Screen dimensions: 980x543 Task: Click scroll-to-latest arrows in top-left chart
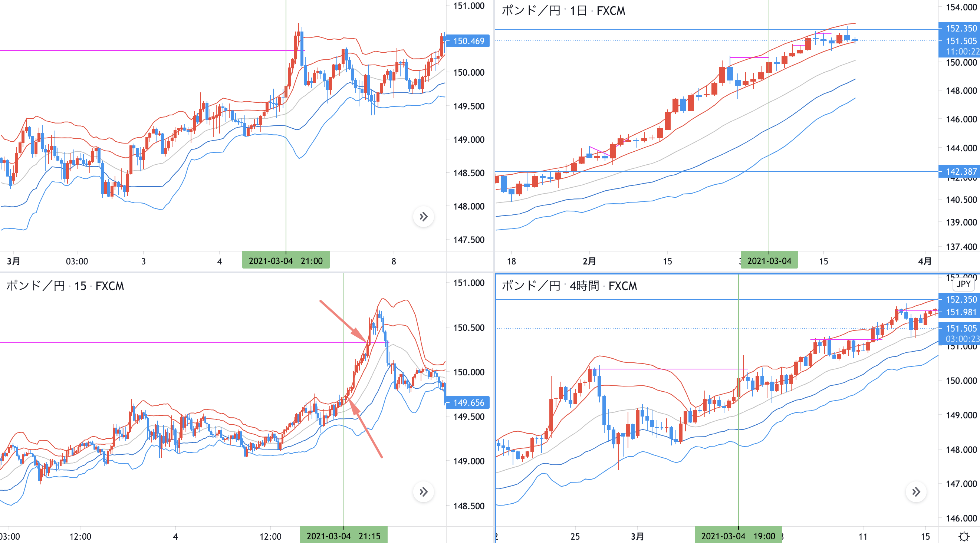(x=424, y=217)
